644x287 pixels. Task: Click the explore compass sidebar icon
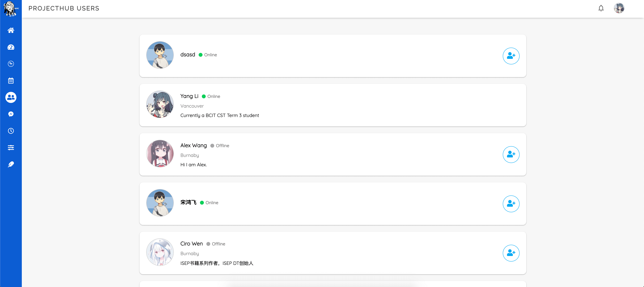11,64
